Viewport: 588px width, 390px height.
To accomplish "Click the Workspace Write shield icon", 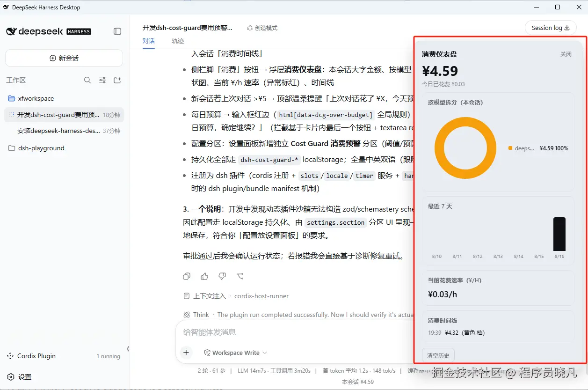I will point(207,353).
